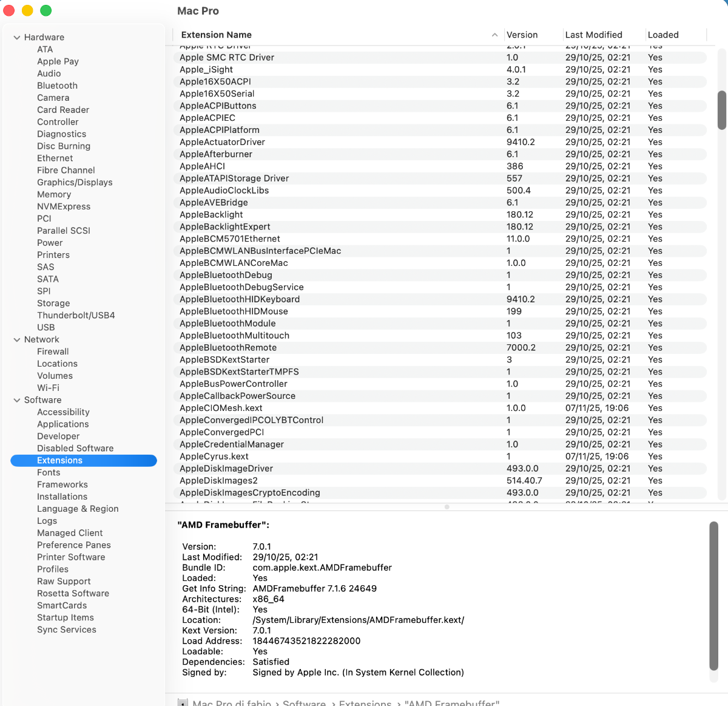Open Ethernet hardware info
The image size is (728, 706).
click(x=55, y=158)
